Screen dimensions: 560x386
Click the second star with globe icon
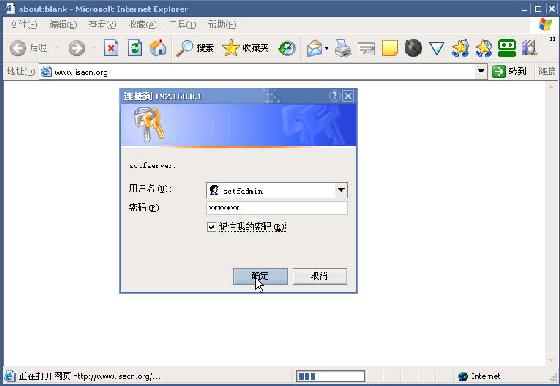pyautogui.click(x=484, y=48)
